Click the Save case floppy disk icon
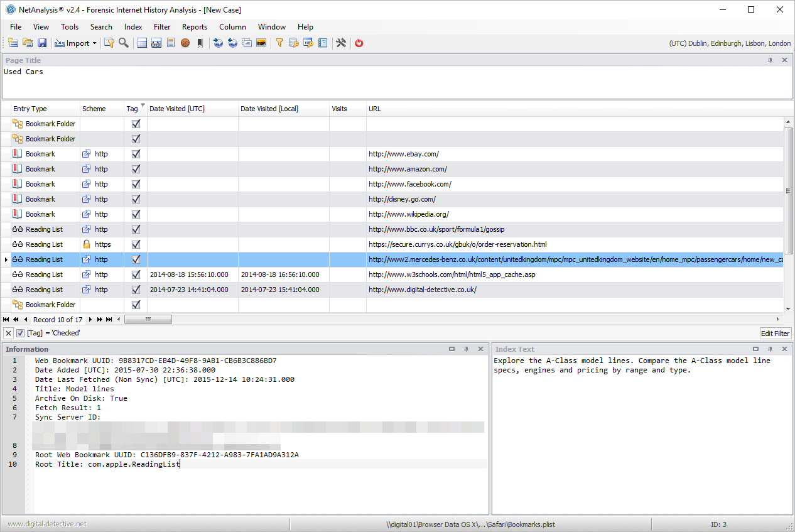 pyautogui.click(x=42, y=43)
